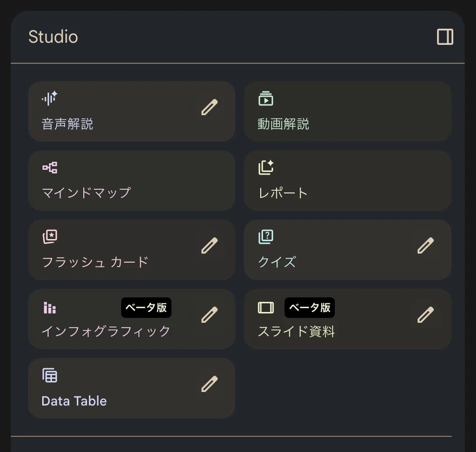The height and width of the screenshot is (452, 476).
Task: Edit スライド資料 settings pencil icon
Action: tap(425, 315)
